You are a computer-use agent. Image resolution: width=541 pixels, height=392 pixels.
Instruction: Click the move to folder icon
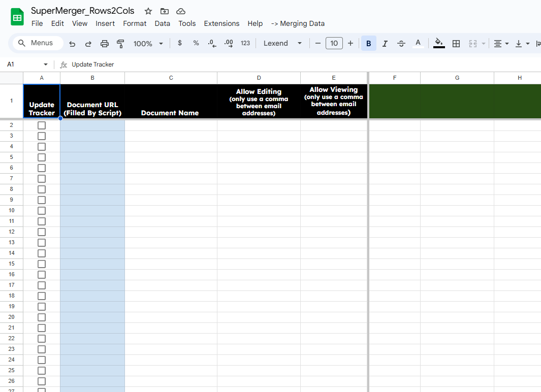(165, 11)
